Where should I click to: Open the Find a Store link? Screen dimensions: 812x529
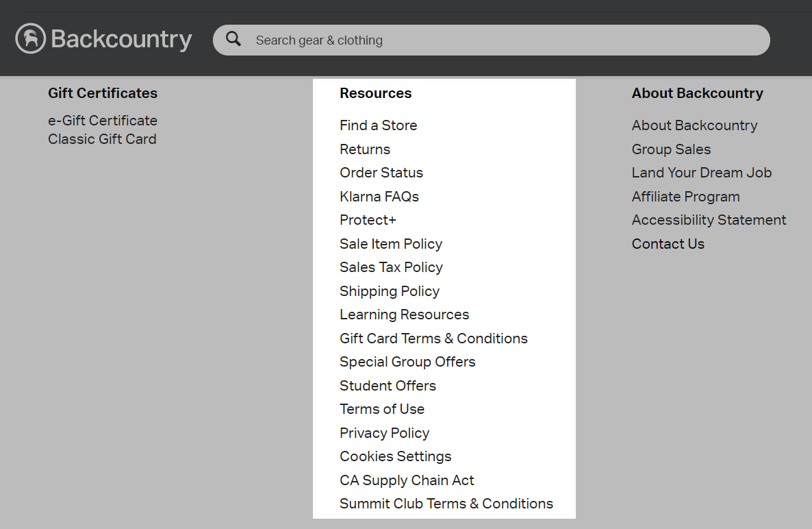click(378, 125)
